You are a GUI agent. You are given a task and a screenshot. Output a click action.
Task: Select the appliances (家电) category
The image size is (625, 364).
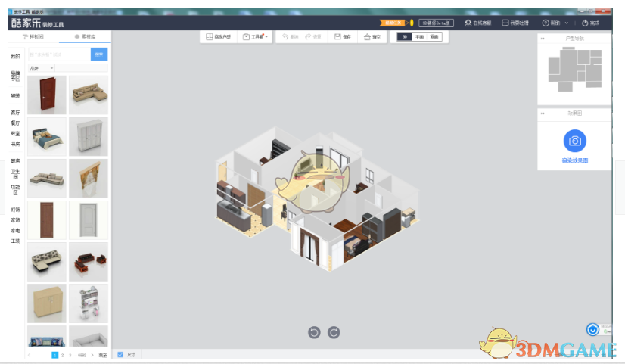pyautogui.click(x=15, y=231)
